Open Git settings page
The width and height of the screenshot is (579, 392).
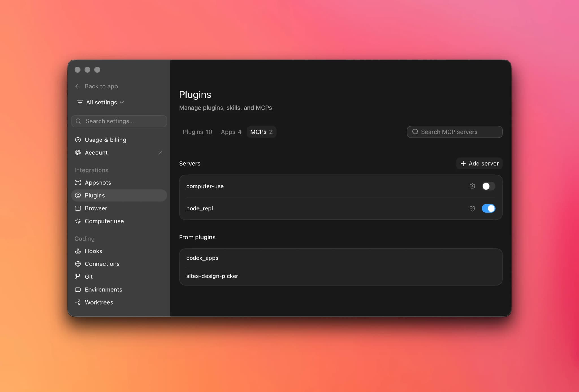click(x=119, y=277)
